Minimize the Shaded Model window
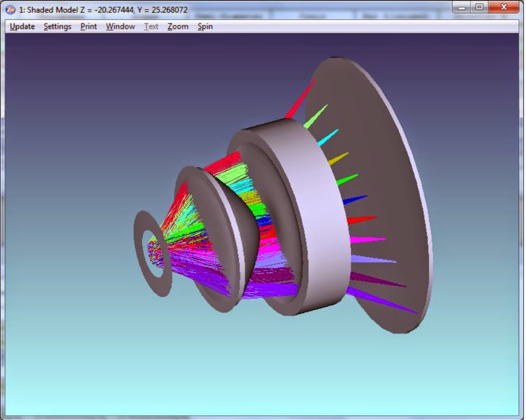Screen dimensions: 526x420 pos(462,7)
